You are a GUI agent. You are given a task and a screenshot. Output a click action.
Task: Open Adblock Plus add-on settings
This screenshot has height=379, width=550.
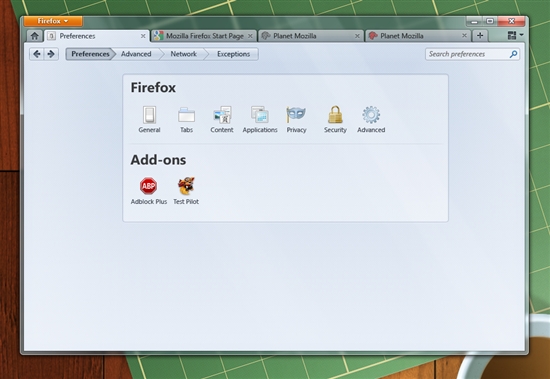[148, 186]
